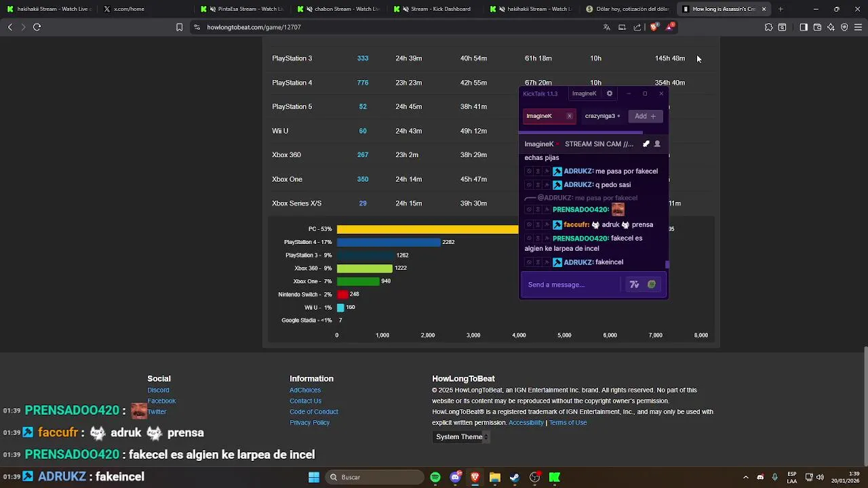Toggle the browser sidebar panel

[804, 27]
